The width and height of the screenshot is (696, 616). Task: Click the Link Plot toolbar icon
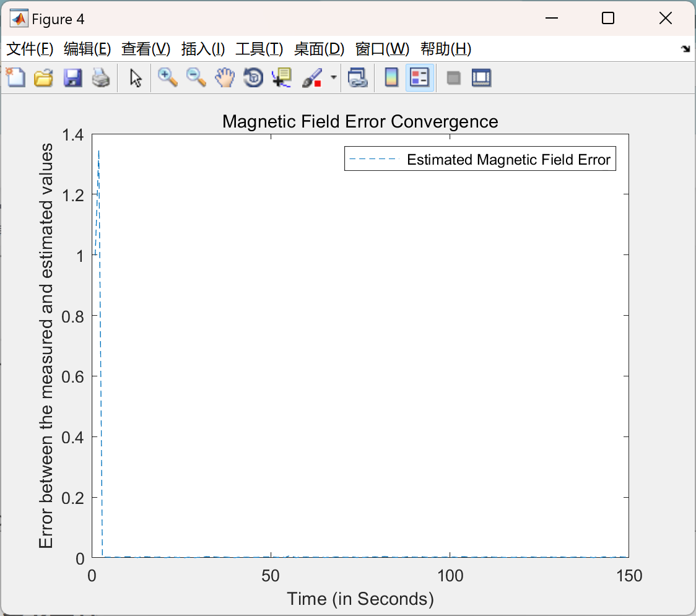[358, 77]
